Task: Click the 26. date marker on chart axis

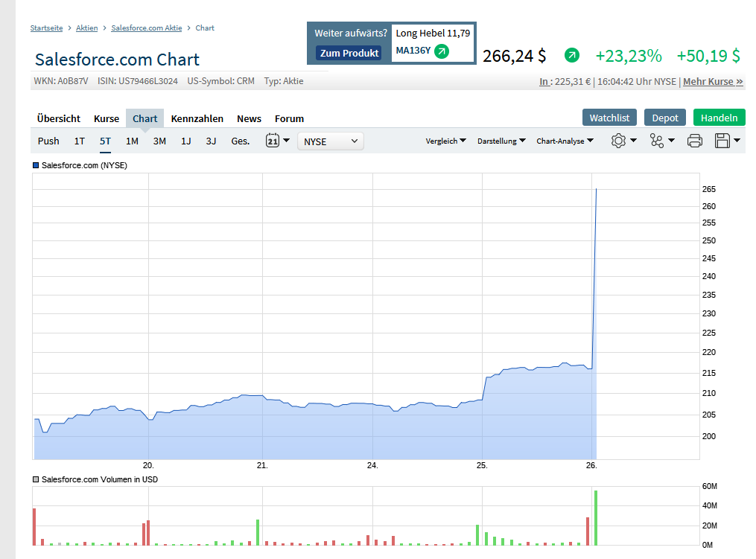Action: [591, 465]
